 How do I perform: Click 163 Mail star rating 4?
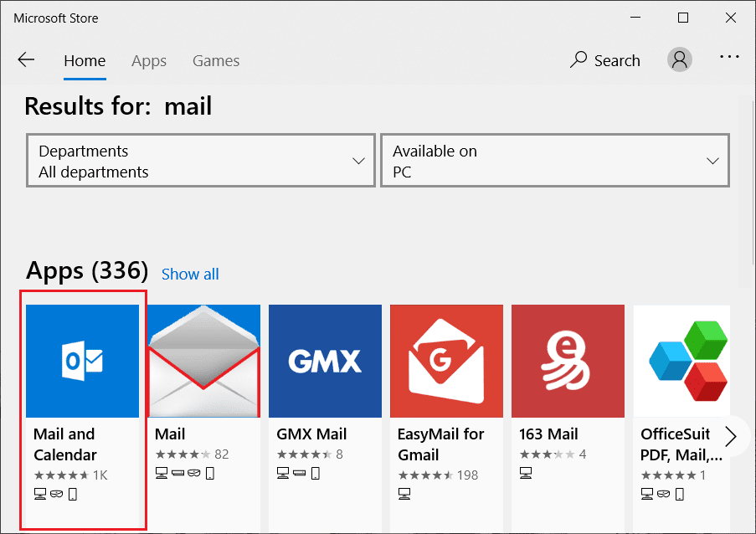coord(553,454)
